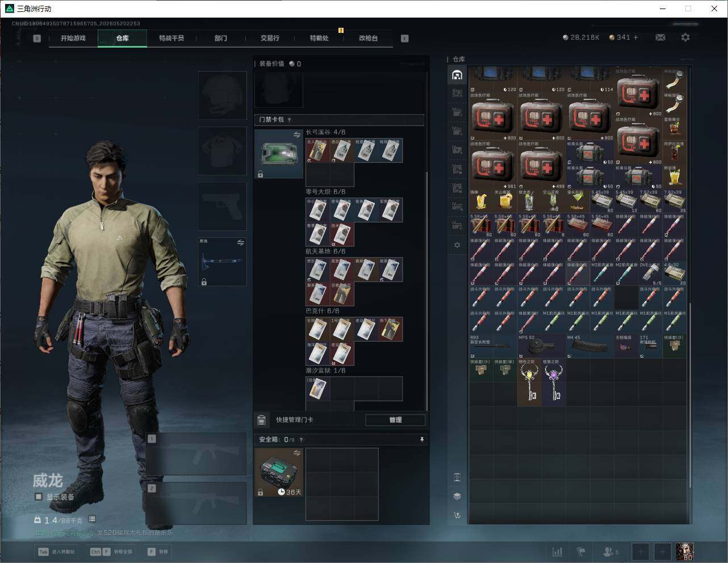This screenshot has height=563, width=728.
Task: Open the 特勤处 tab
Action: 319,38
